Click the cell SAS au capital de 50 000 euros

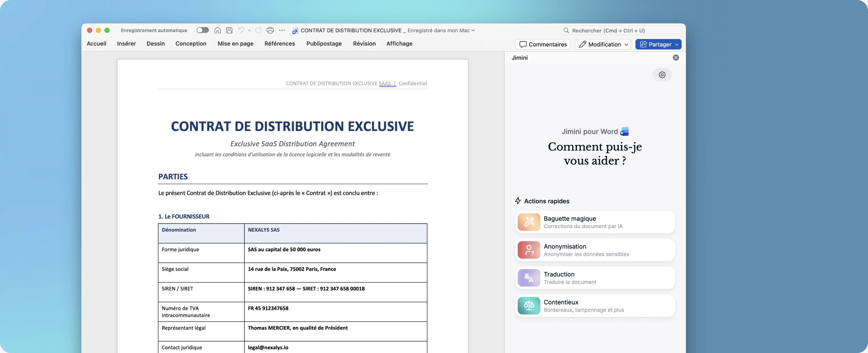pyautogui.click(x=335, y=253)
